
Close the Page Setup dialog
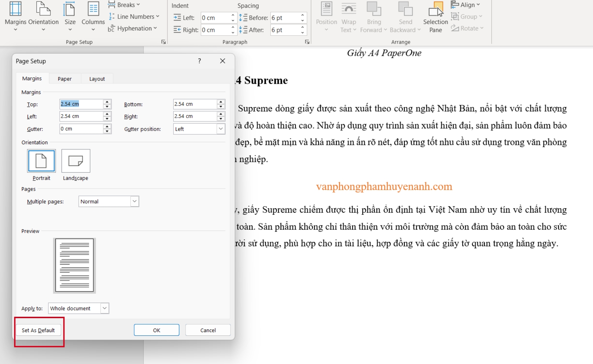tap(223, 61)
